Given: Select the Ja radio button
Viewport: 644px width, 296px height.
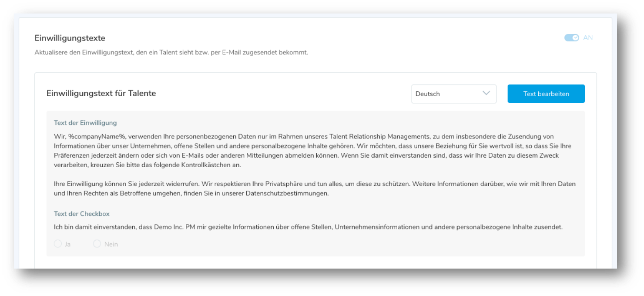Looking at the screenshot, I should (58, 244).
